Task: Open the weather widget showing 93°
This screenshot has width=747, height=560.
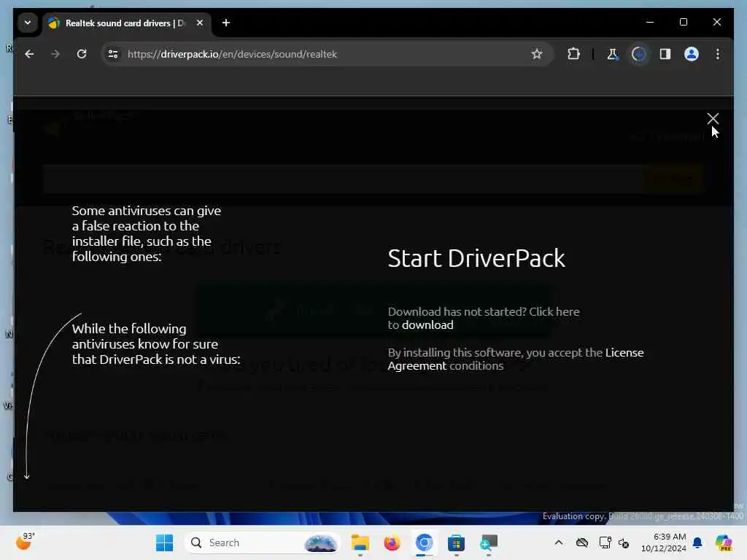Action: pyautogui.click(x=26, y=542)
